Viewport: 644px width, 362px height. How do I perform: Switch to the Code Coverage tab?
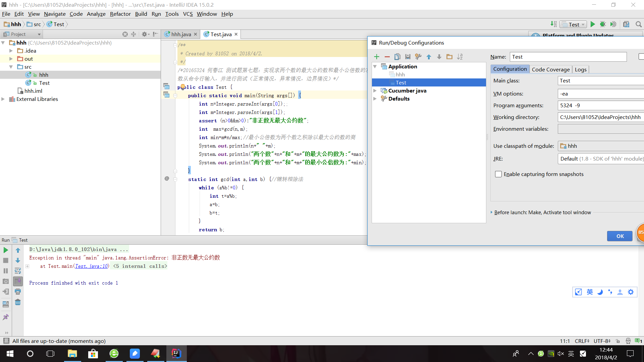click(x=550, y=69)
